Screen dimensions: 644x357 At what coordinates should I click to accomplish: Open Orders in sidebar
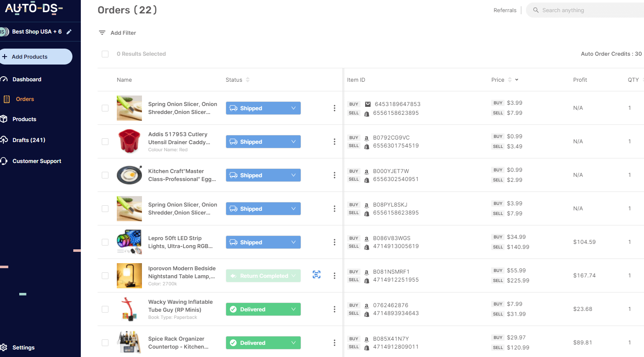[25, 99]
